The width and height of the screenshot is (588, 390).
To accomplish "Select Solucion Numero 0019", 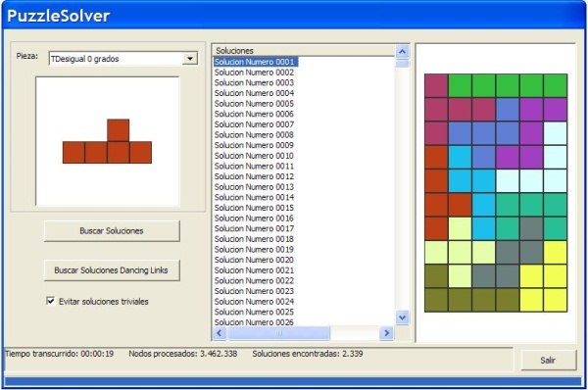I will coord(254,249).
